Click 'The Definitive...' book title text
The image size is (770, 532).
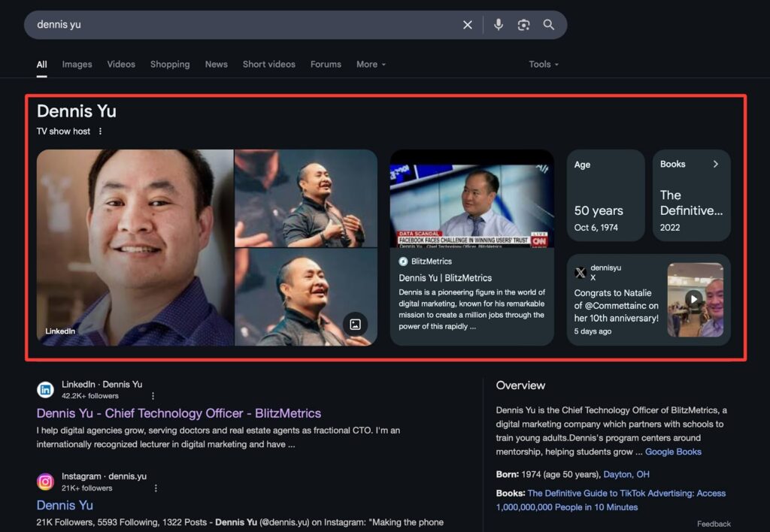coord(691,203)
